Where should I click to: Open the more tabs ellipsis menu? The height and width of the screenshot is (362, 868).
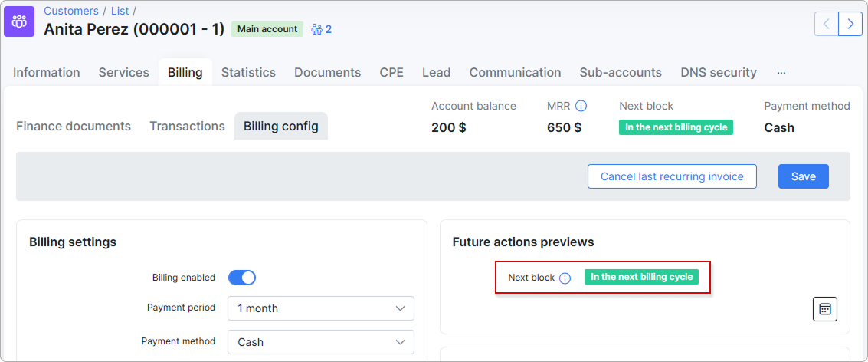tap(781, 73)
